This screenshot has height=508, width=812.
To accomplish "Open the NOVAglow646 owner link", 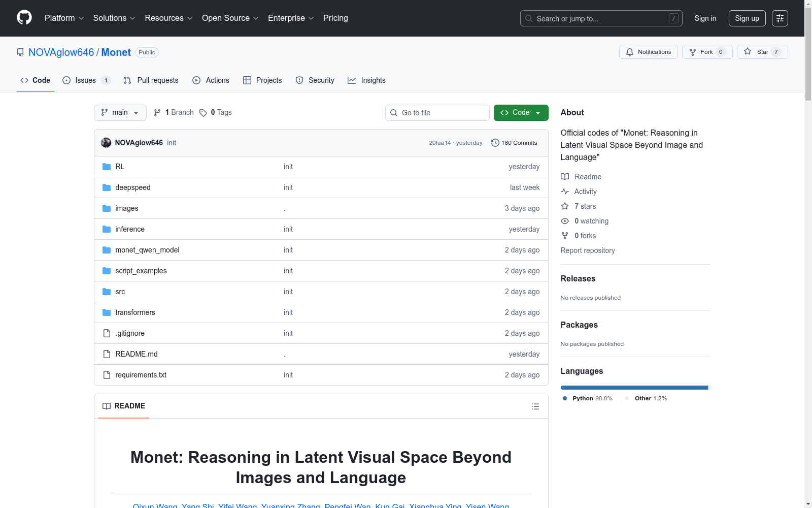I will tap(61, 52).
